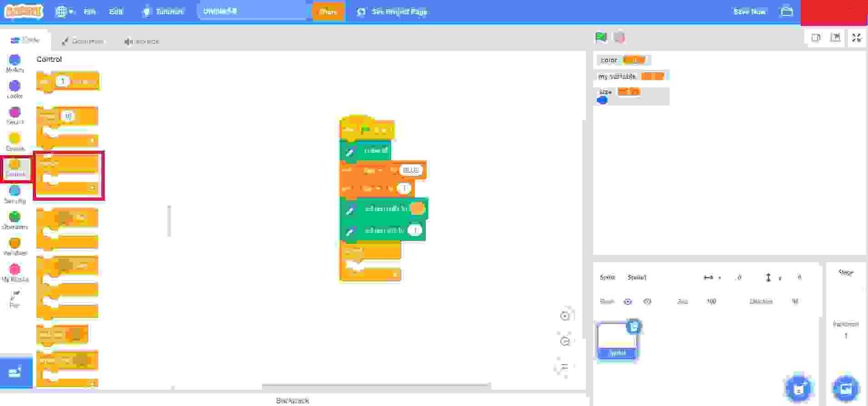Screen dimensions: 868x406
Task: Switch to large stage layout
Action: [x=835, y=37]
